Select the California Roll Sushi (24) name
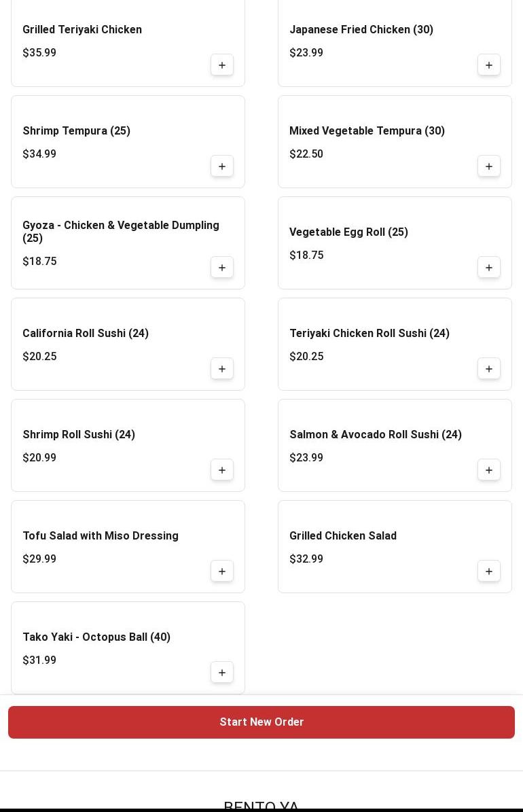 pos(86,333)
